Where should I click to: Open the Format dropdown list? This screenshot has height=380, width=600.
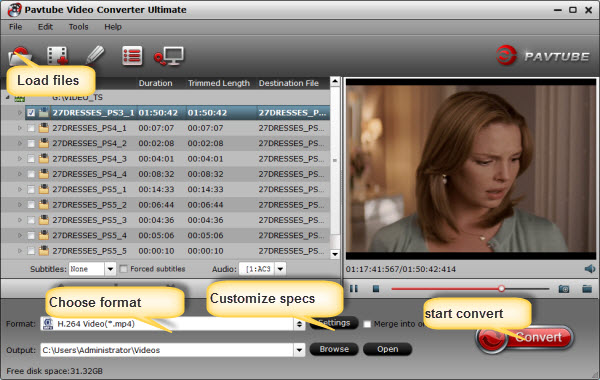(x=299, y=324)
